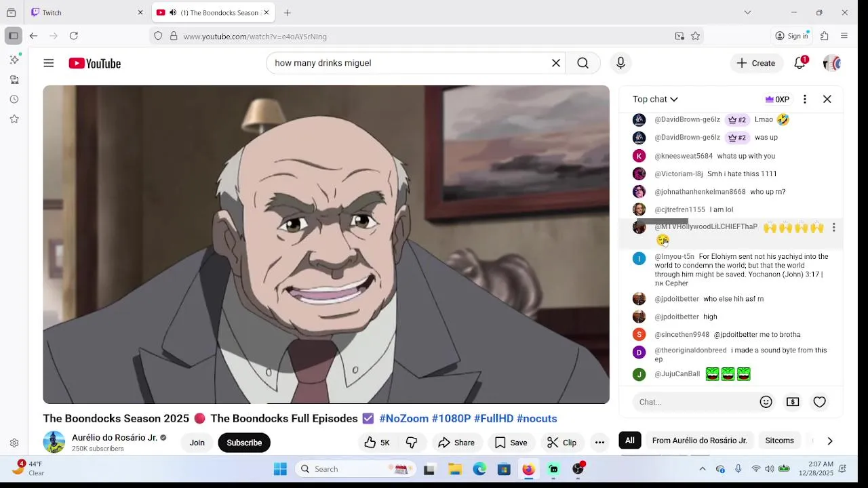Open live chat options three-dot menu
Image resolution: width=868 pixels, height=488 pixels.
(805, 99)
